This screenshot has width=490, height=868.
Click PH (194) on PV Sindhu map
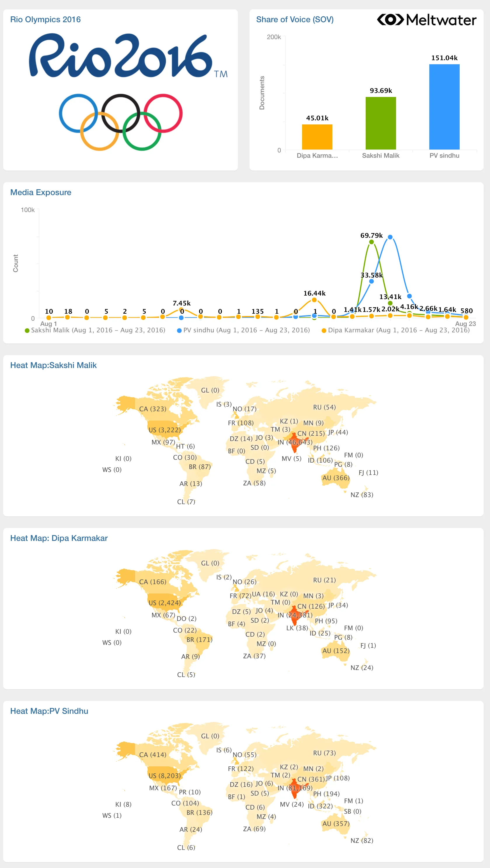click(326, 794)
